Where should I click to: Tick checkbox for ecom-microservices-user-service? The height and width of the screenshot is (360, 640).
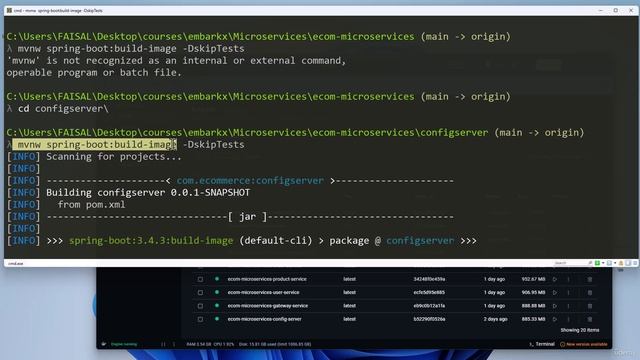pyautogui.click(x=200, y=293)
